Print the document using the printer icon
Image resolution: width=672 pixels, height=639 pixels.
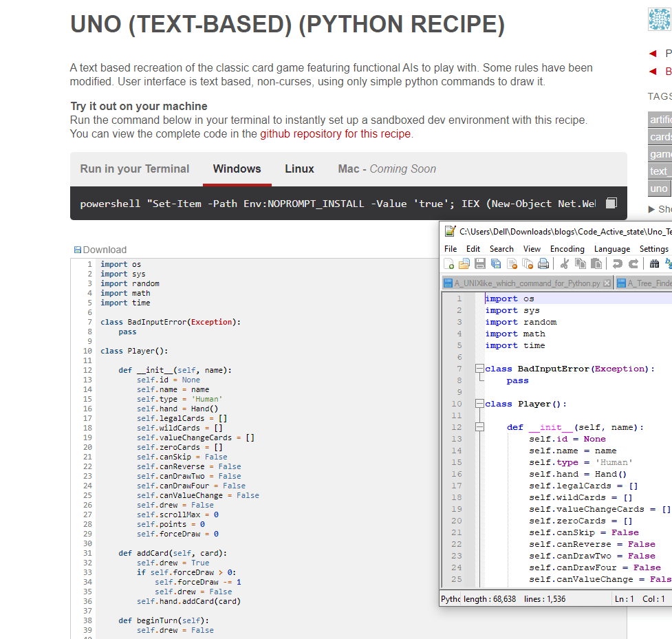[543, 263]
